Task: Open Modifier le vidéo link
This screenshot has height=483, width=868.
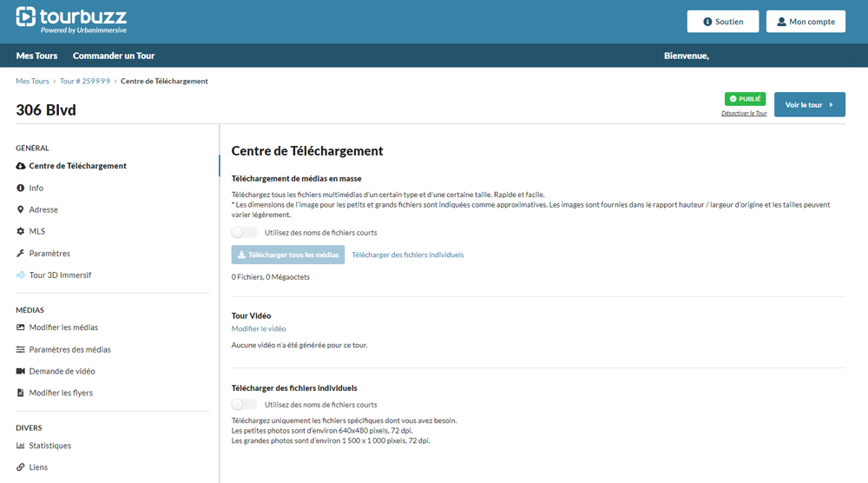Action: pyautogui.click(x=259, y=329)
